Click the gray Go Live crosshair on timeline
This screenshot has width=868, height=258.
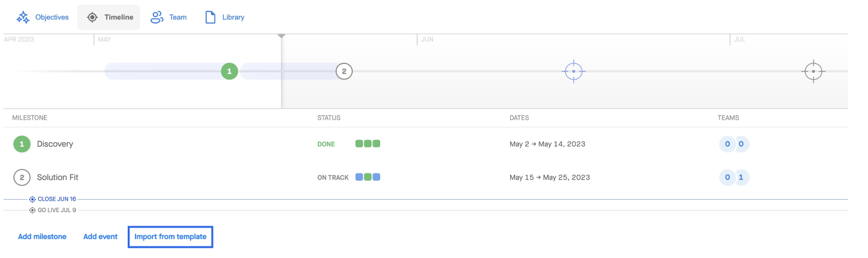pos(814,71)
